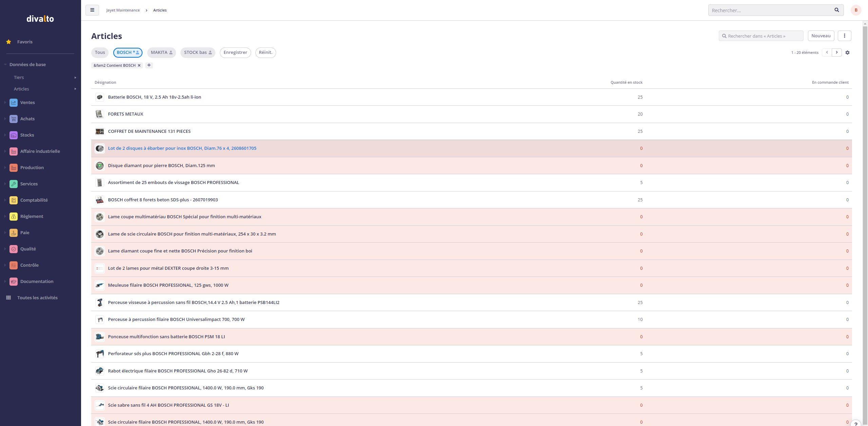Select the MAKITA filter tab
Viewport: 868px width, 426px height.
[x=161, y=53]
